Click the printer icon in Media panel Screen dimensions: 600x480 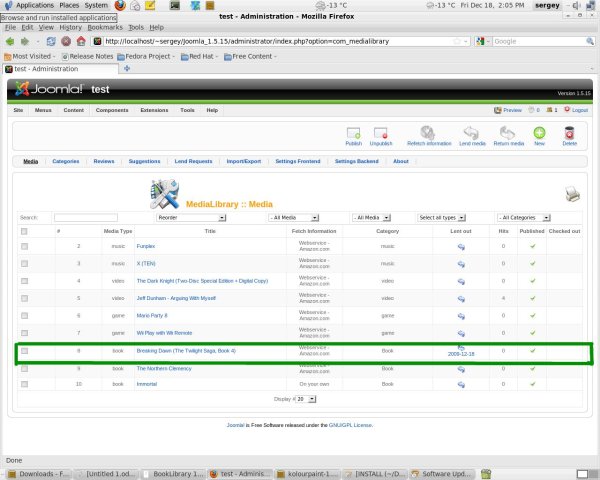(x=572, y=194)
